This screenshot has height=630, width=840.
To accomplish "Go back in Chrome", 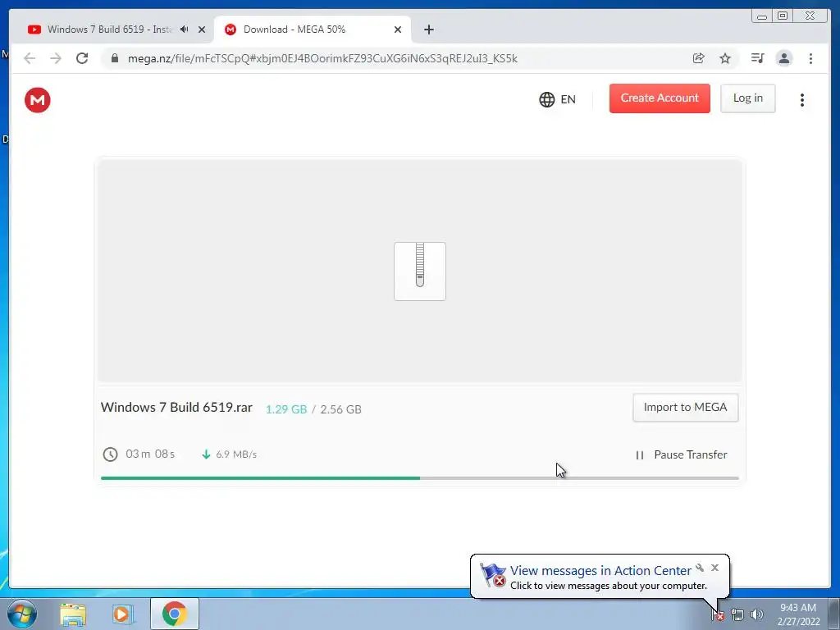I will click(x=30, y=58).
